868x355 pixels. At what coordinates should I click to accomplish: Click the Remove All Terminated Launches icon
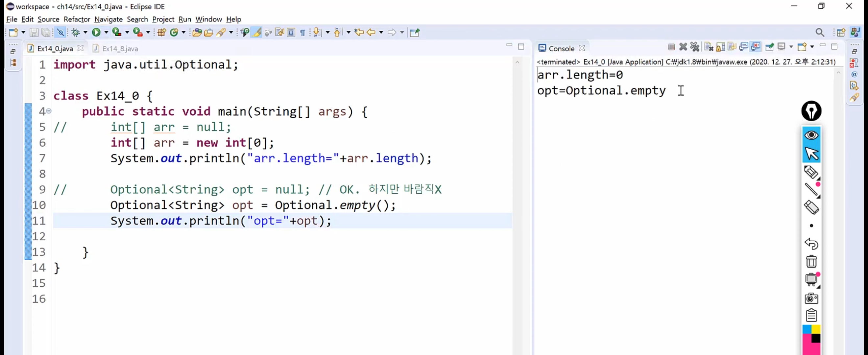point(694,47)
